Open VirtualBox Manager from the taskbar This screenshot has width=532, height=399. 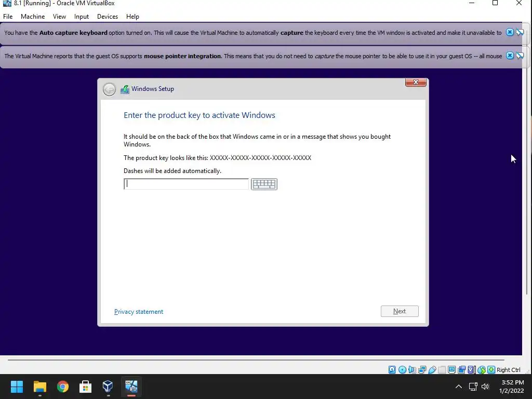[x=108, y=387]
